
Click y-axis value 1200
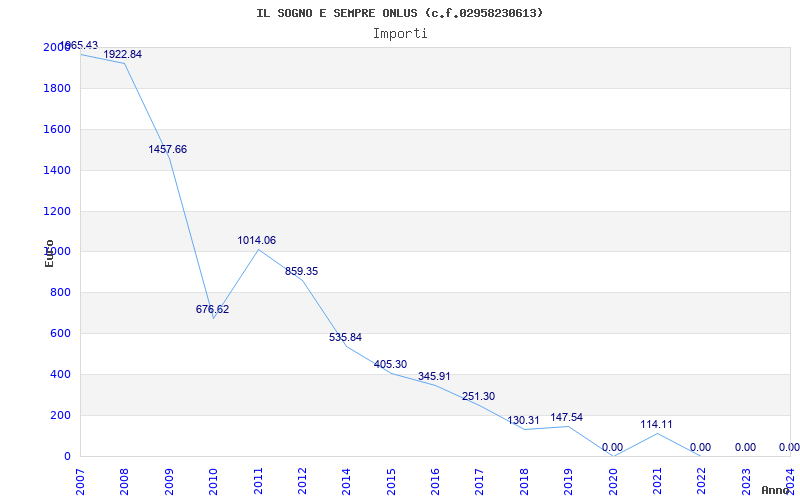[x=57, y=211]
